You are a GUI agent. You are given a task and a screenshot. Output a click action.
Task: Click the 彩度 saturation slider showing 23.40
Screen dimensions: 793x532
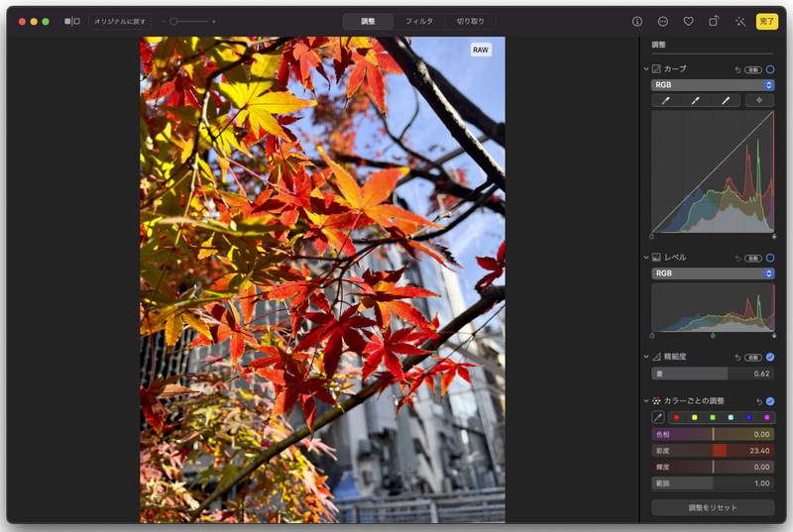[713, 450]
